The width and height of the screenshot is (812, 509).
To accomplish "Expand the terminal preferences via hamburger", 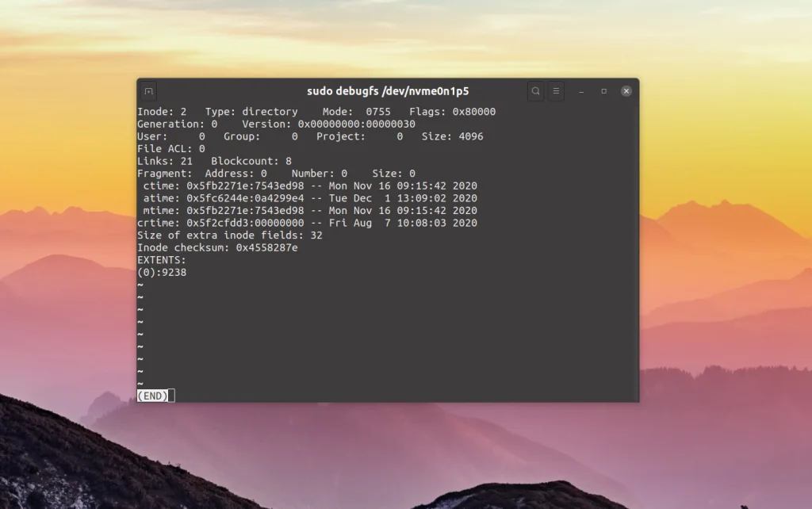I will 555,90.
